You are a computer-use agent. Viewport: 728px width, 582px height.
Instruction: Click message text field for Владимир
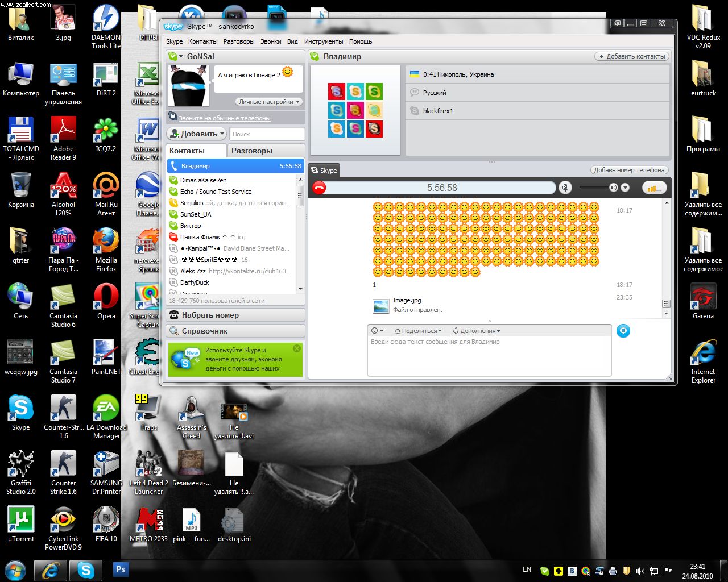(x=489, y=356)
